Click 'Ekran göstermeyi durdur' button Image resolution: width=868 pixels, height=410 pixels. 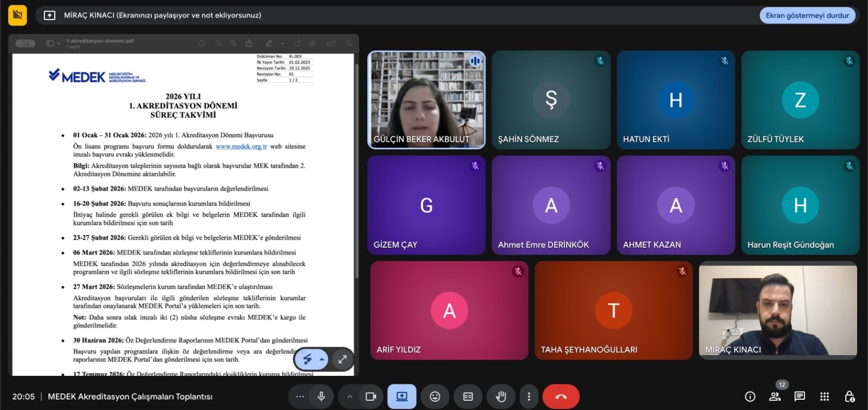807,15
